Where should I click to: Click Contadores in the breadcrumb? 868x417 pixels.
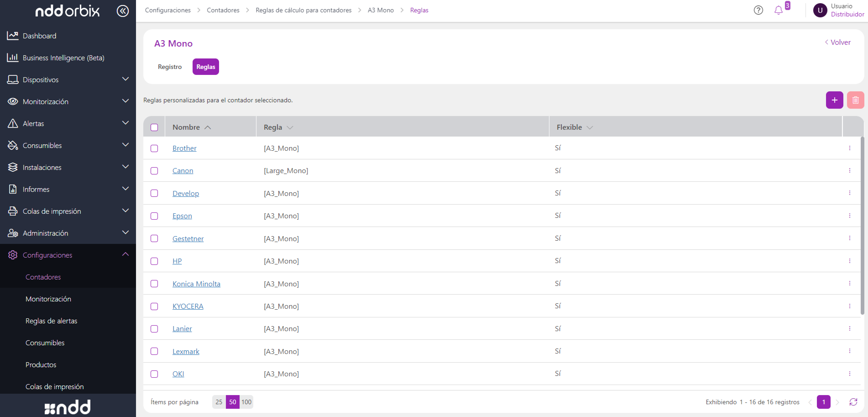pyautogui.click(x=223, y=10)
